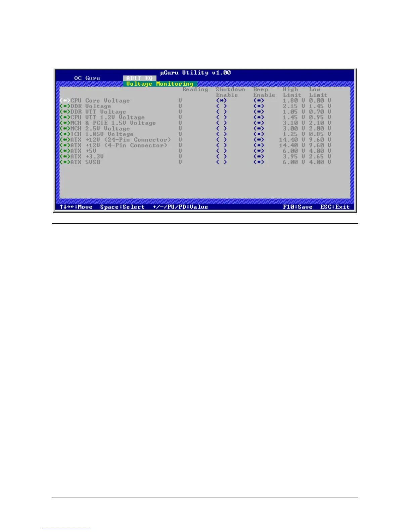Select DDR VTT low limit 0.70 V
The width and height of the screenshot is (411, 532).
320,112
